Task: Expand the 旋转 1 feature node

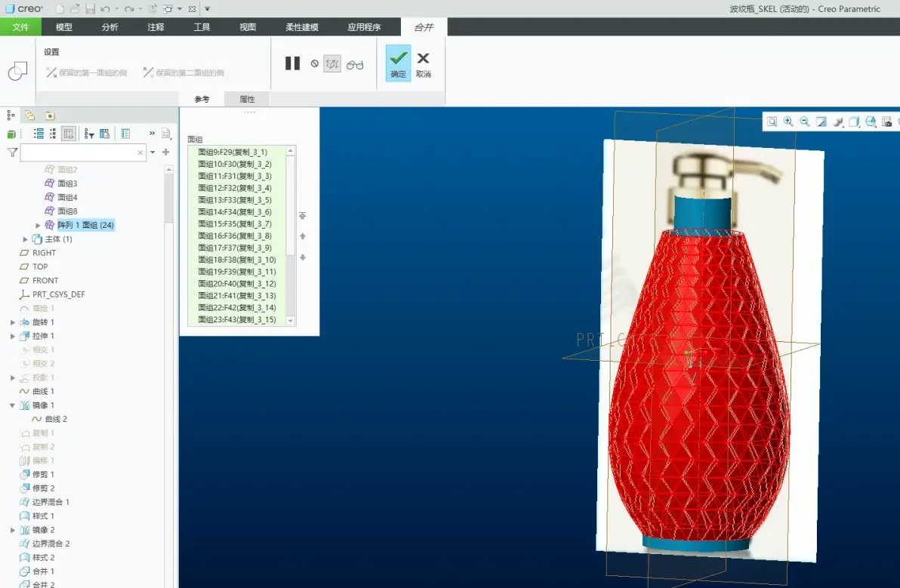Action: click(13, 322)
